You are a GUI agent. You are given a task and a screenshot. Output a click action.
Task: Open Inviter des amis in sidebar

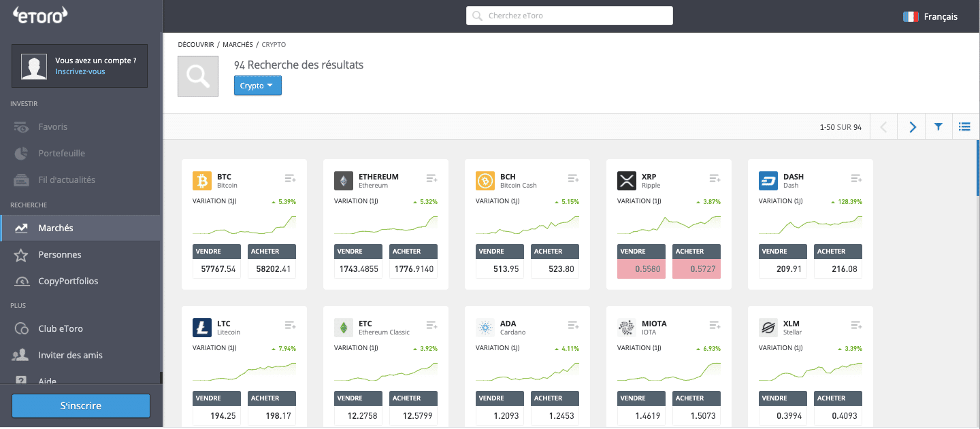[x=80, y=356]
